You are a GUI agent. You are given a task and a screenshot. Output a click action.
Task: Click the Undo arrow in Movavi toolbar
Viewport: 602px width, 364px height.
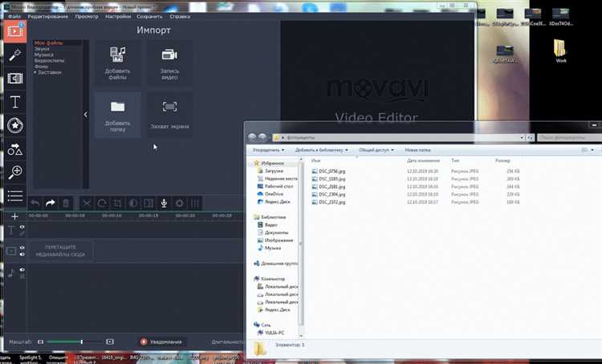click(x=35, y=204)
